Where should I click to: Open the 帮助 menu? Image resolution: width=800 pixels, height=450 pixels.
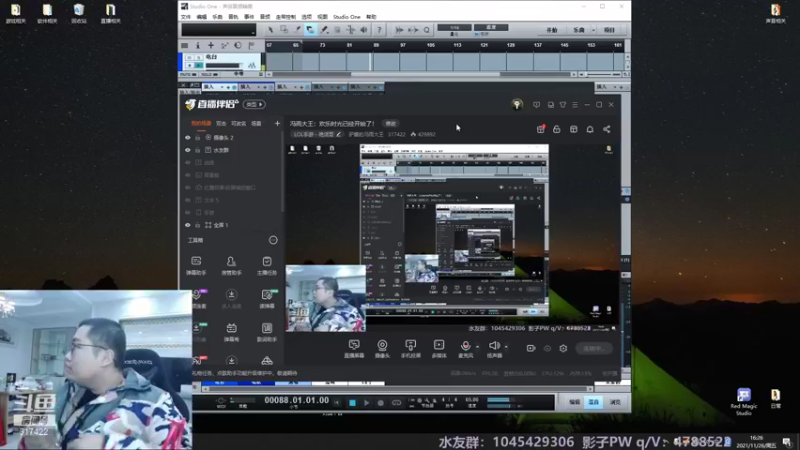(371, 17)
